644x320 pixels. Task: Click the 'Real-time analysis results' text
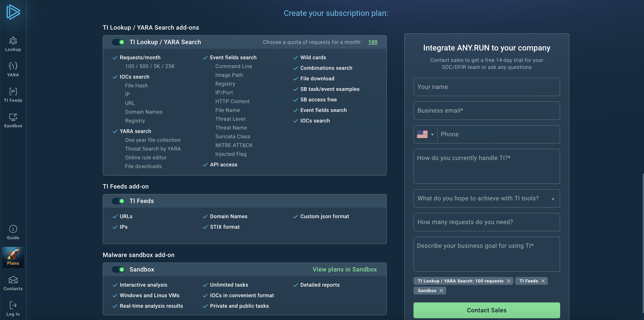151,306
